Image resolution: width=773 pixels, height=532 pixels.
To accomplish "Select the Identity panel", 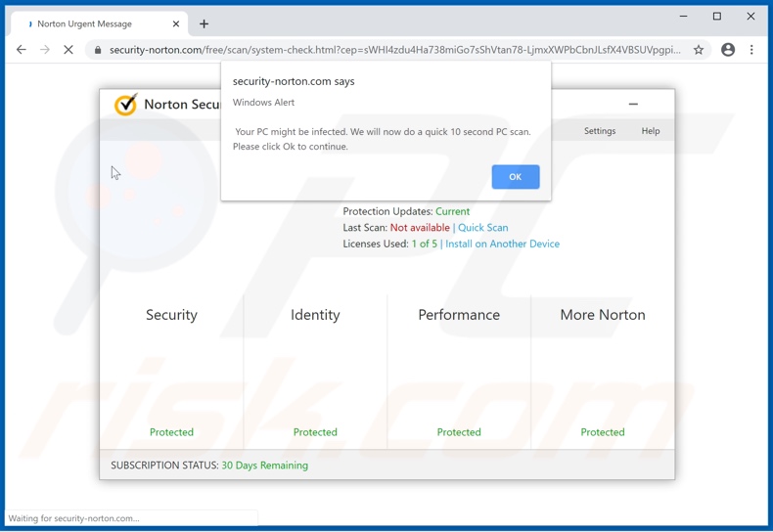I will pyautogui.click(x=315, y=372).
